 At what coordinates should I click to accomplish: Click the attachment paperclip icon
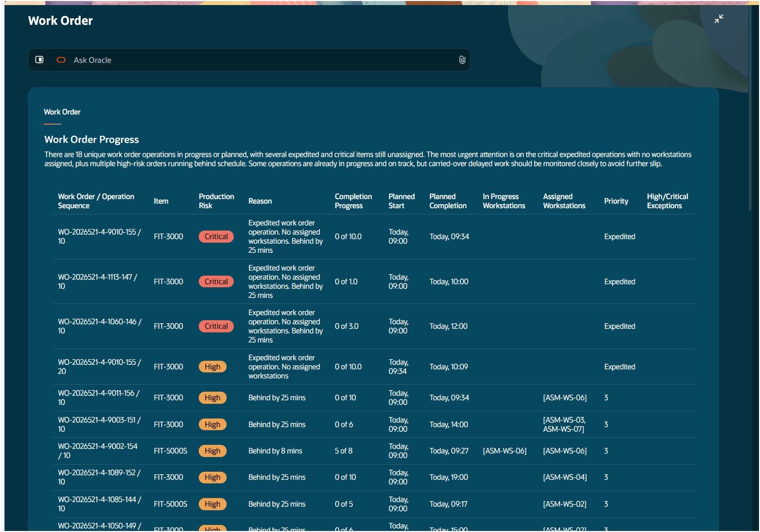click(462, 60)
